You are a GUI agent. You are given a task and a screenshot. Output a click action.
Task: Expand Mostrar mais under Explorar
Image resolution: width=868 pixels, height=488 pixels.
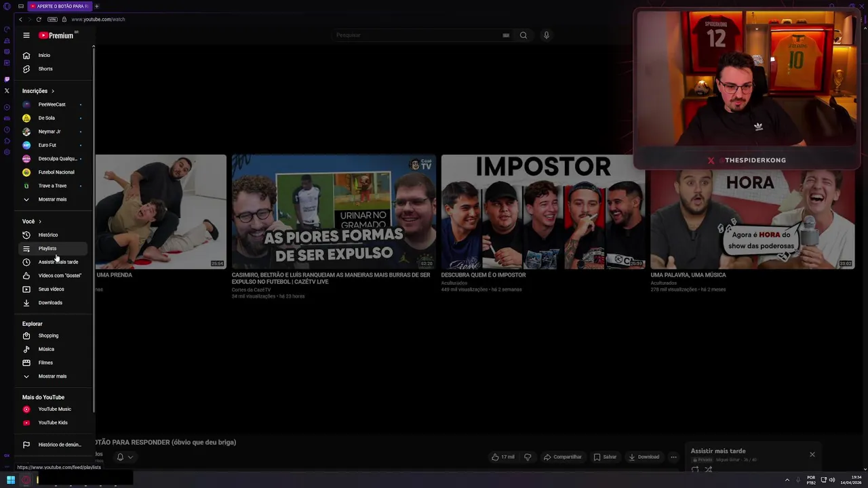pos(54,376)
